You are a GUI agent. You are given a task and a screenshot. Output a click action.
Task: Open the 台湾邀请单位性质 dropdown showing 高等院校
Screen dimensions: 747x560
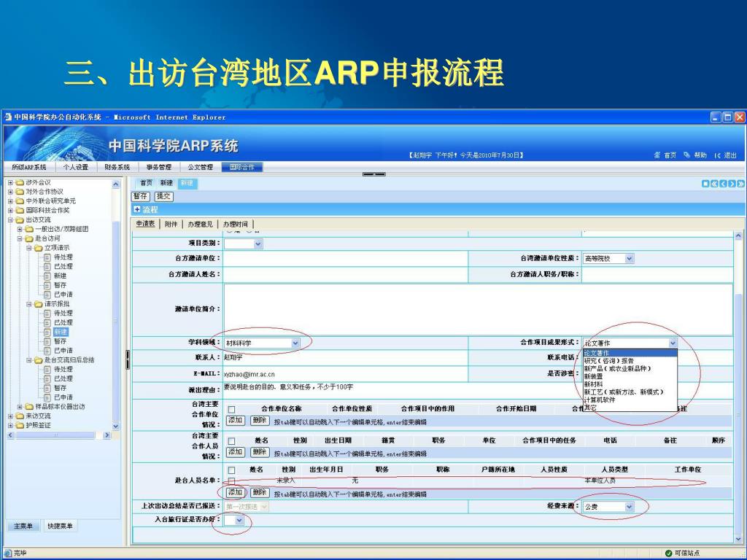(608, 259)
